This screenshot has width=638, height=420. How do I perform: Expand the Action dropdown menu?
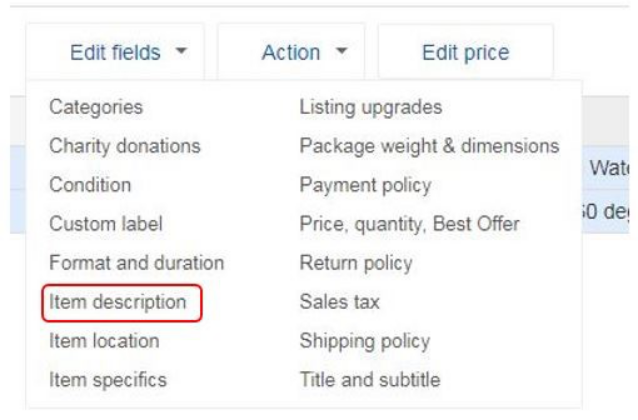(x=290, y=53)
